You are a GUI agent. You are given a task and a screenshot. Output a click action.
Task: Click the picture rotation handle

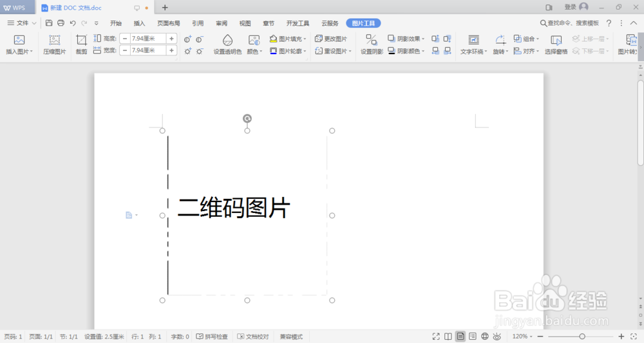(x=247, y=118)
